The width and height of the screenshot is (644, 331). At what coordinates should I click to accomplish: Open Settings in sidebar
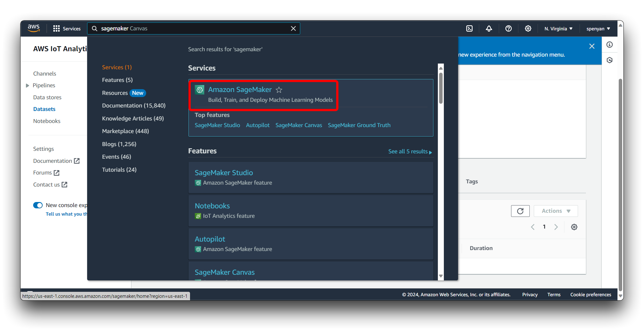pyautogui.click(x=44, y=149)
